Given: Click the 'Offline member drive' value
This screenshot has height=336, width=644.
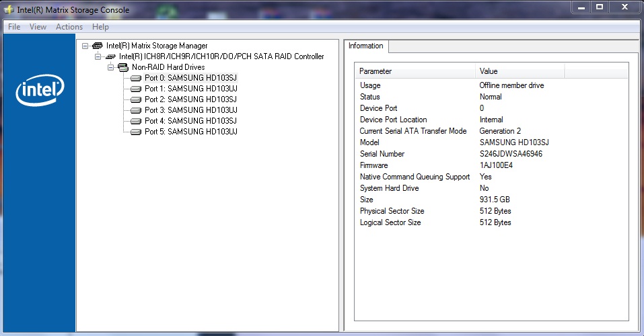Looking at the screenshot, I should pyautogui.click(x=511, y=85).
